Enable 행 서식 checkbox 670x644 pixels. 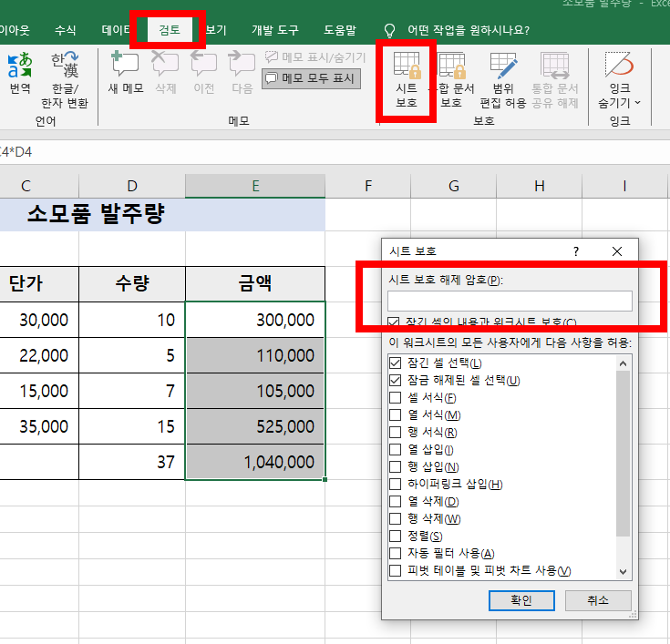tap(396, 433)
